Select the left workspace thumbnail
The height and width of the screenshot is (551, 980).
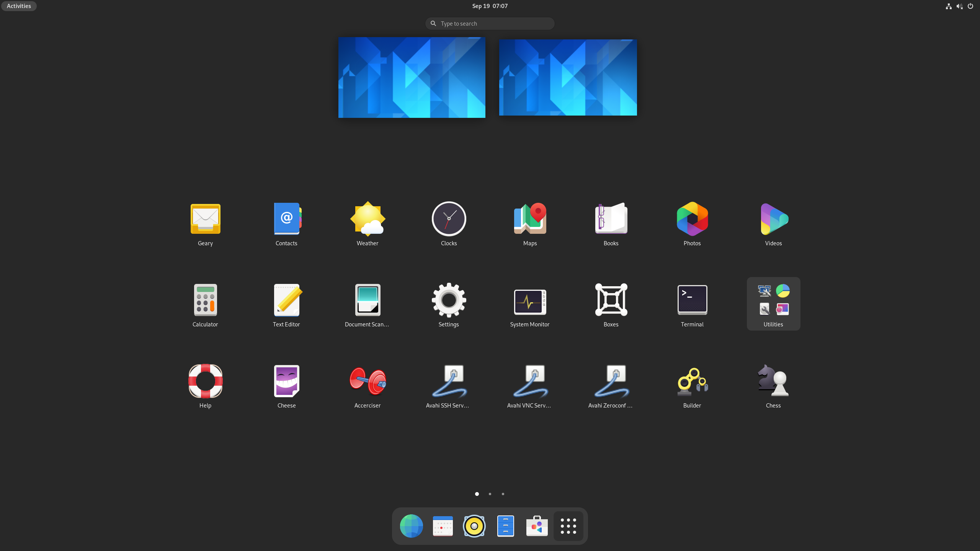(412, 77)
